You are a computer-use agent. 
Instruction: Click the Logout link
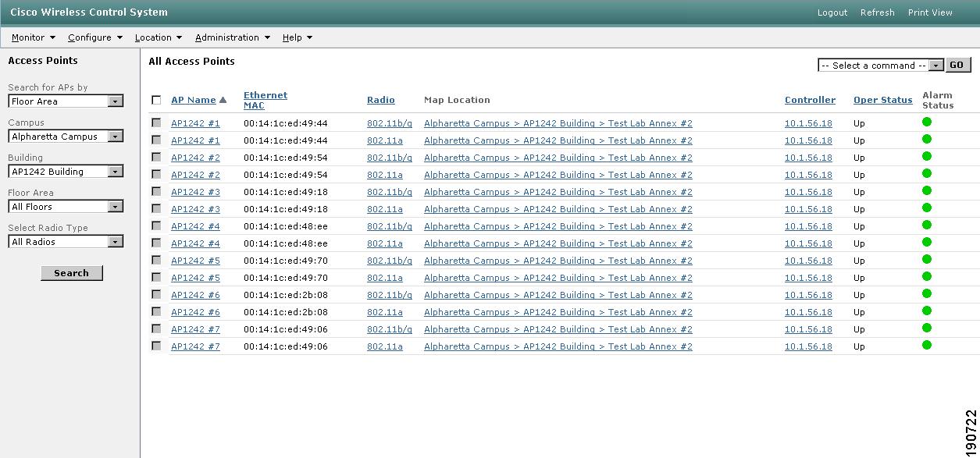coord(832,12)
